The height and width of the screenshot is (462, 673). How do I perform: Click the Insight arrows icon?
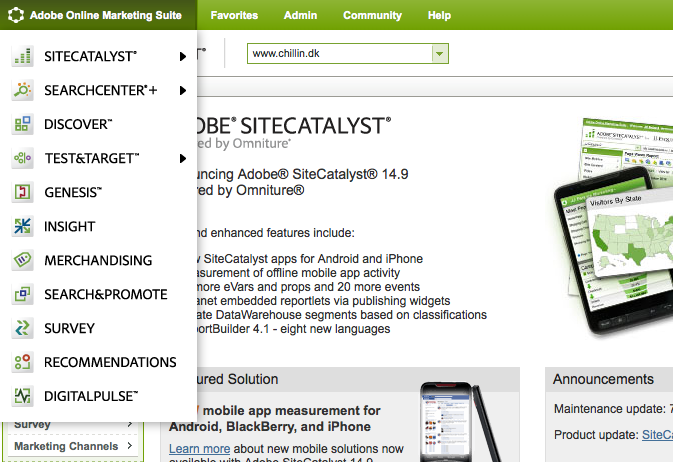tap(22, 226)
